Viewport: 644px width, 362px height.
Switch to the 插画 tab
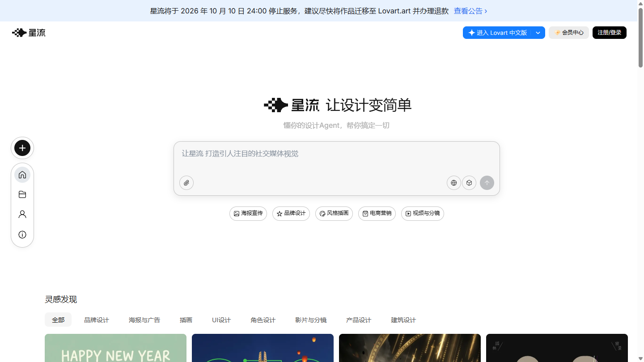coord(186,320)
